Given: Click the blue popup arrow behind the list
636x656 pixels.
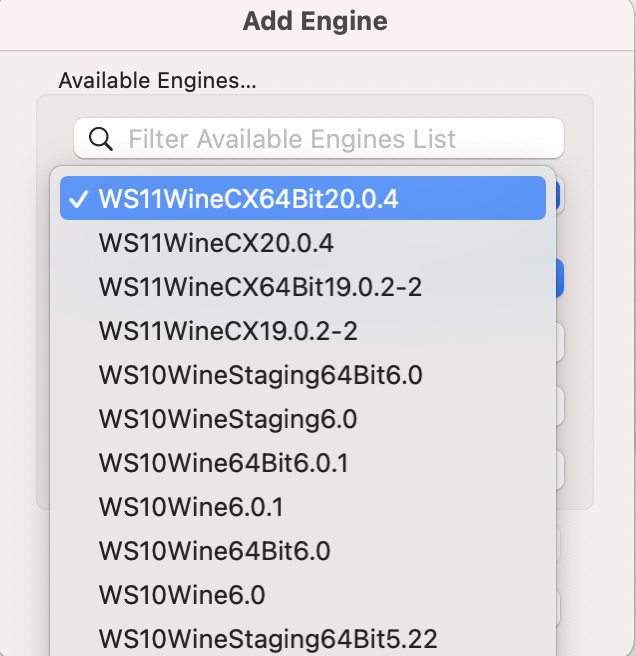Looking at the screenshot, I should point(557,196).
